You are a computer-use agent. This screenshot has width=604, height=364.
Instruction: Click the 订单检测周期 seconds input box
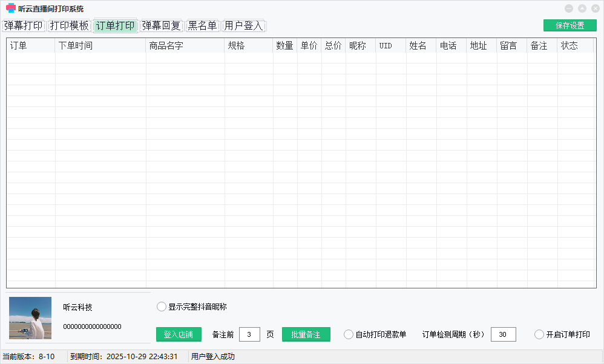click(503, 334)
